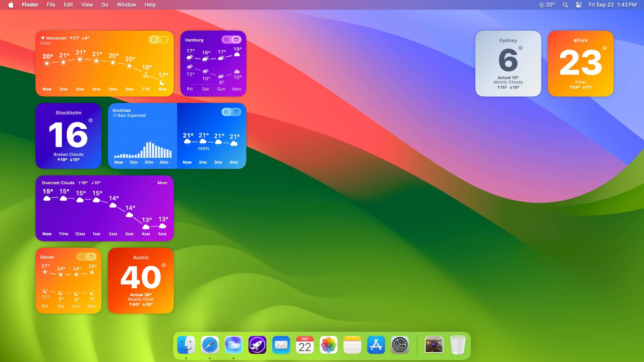The width and height of the screenshot is (644, 362).
Task: Click the location arrow beside Vancouver
Action: click(x=43, y=38)
